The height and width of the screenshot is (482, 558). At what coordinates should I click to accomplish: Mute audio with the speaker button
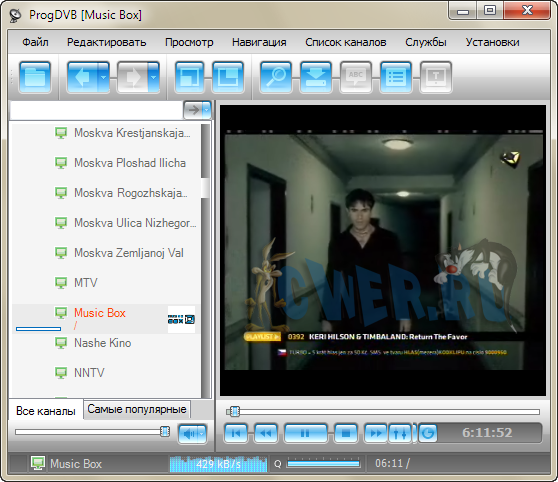(x=188, y=434)
